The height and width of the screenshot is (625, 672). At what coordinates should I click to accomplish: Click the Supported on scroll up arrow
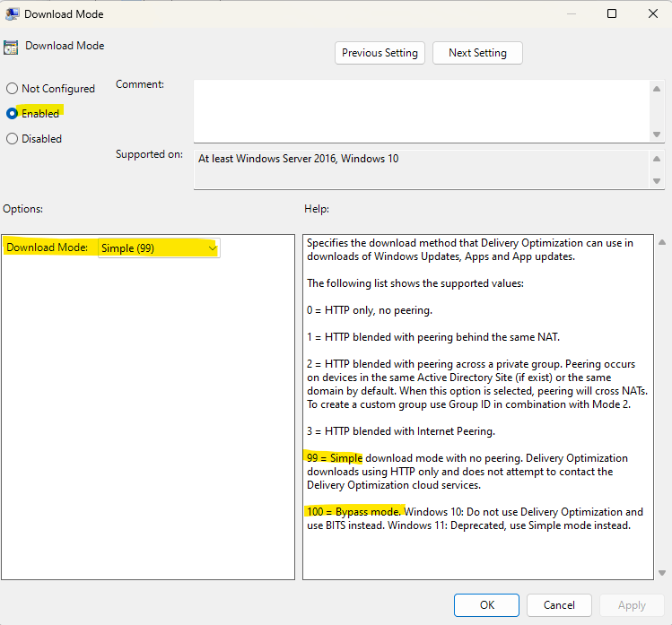pos(657,159)
